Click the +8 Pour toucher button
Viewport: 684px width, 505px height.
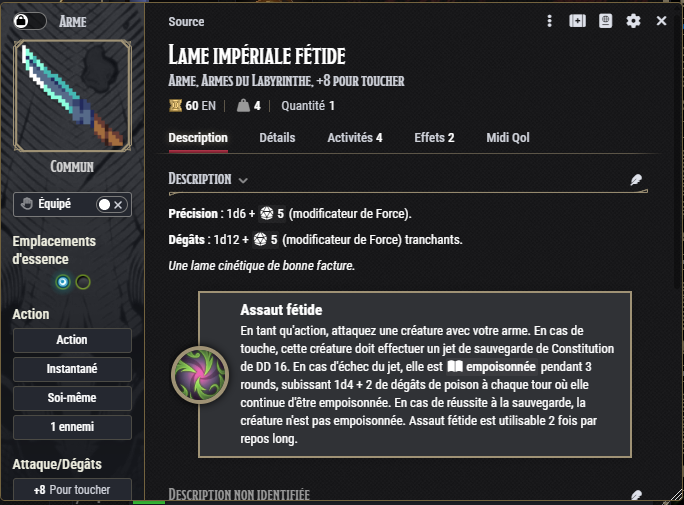pyautogui.click(x=72, y=490)
